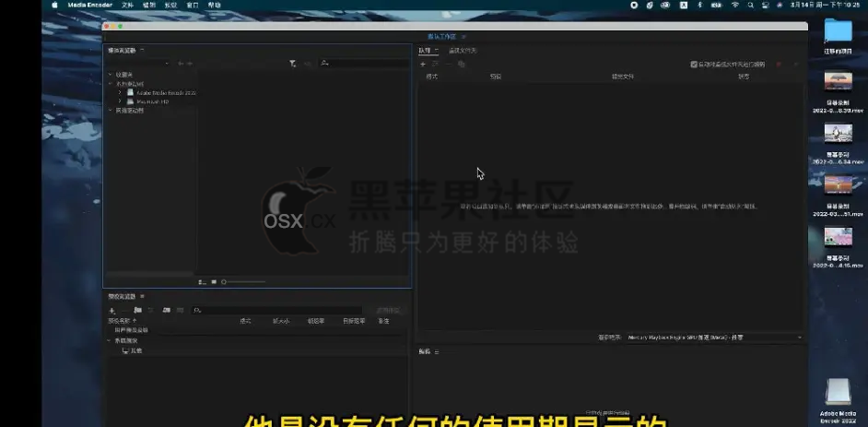This screenshot has height=427, width=868.
Task: Expand the Macintosh HD drive
Action: click(x=120, y=101)
